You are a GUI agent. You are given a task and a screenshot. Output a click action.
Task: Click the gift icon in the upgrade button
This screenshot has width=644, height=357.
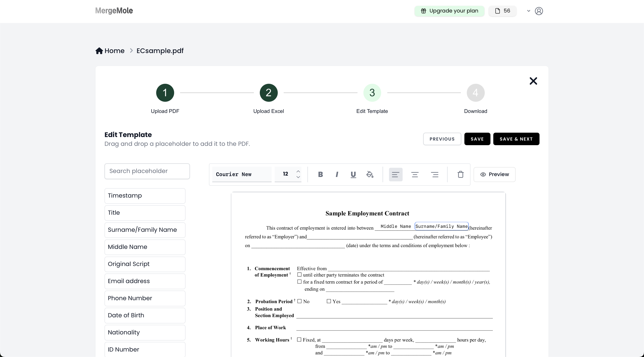pyautogui.click(x=423, y=11)
